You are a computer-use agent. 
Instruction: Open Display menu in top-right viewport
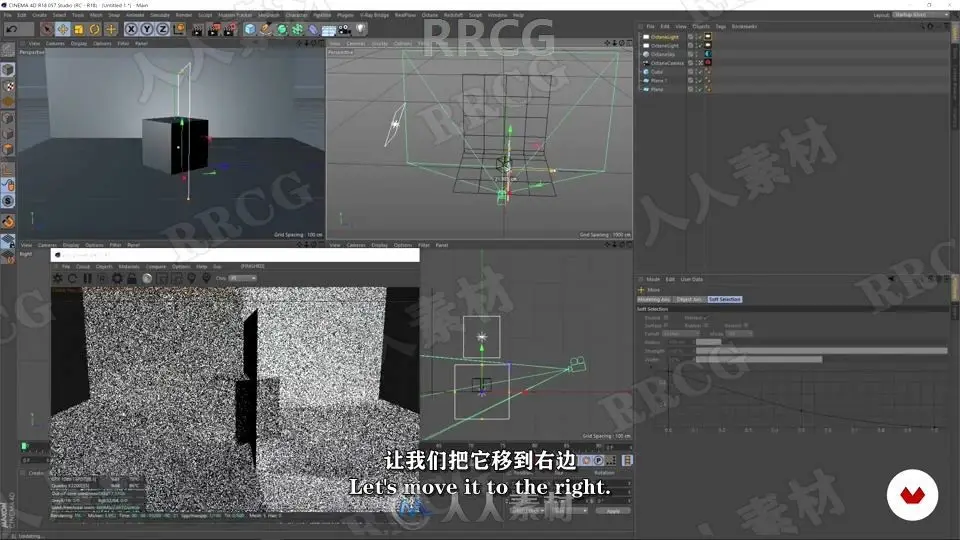[380, 43]
